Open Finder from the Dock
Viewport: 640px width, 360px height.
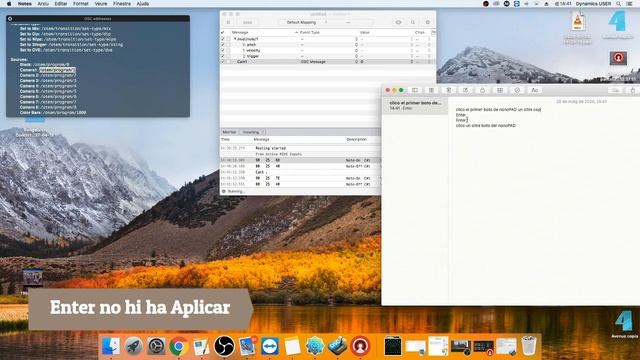[x=111, y=346]
